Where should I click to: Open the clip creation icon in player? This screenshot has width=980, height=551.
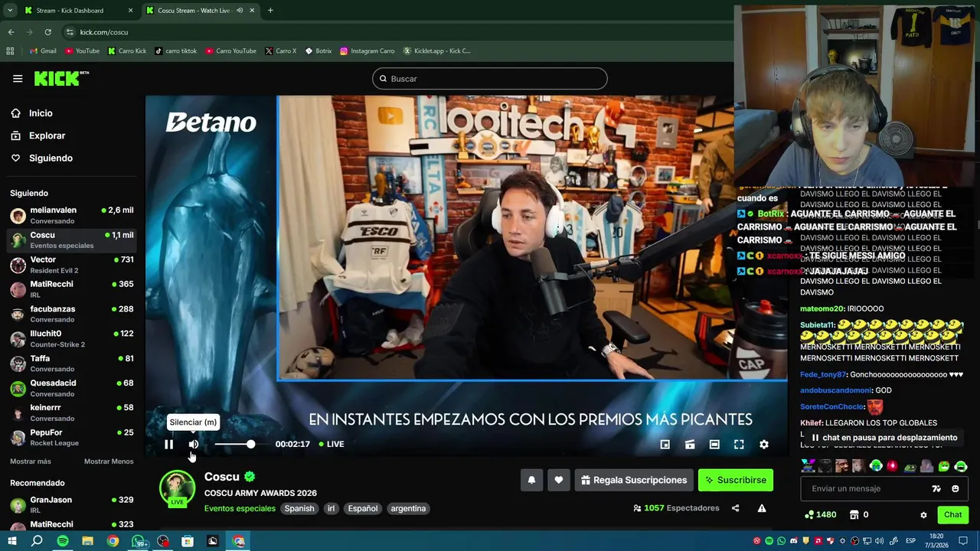(x=690, y=444)
